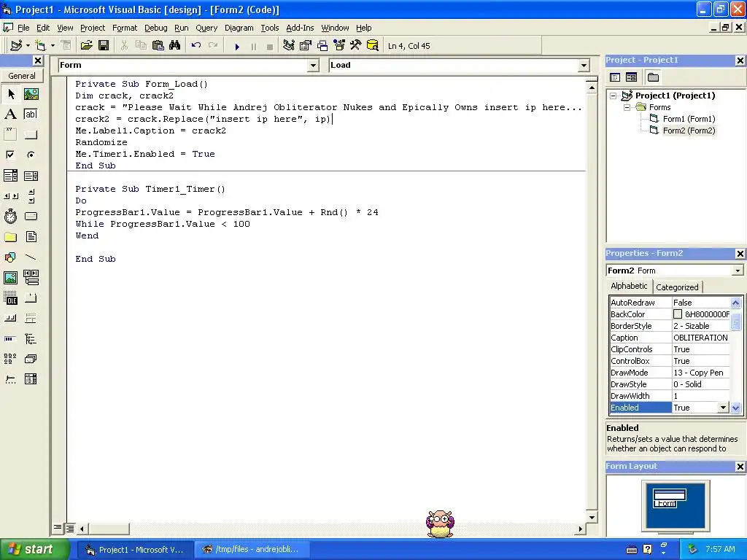Select the OLE container tool

pos(10,298)
